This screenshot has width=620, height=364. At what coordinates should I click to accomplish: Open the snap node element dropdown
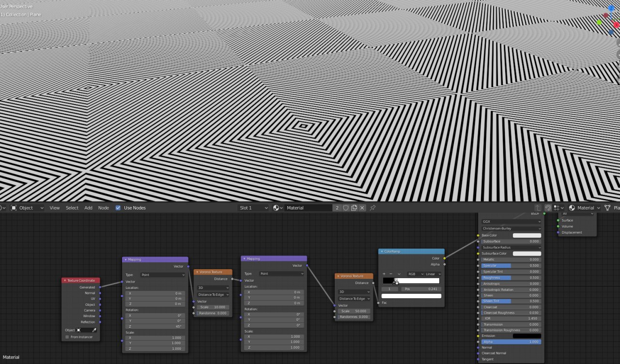click(x=558, y=208)
